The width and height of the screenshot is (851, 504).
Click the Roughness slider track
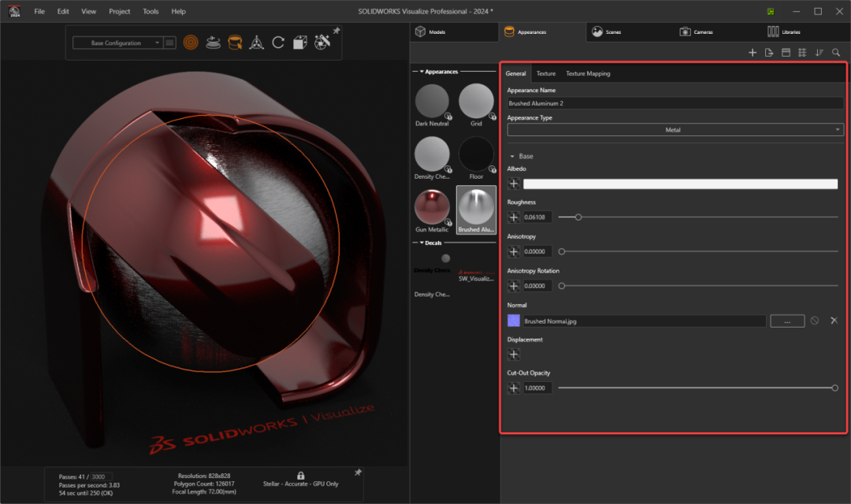click(697, 217)
